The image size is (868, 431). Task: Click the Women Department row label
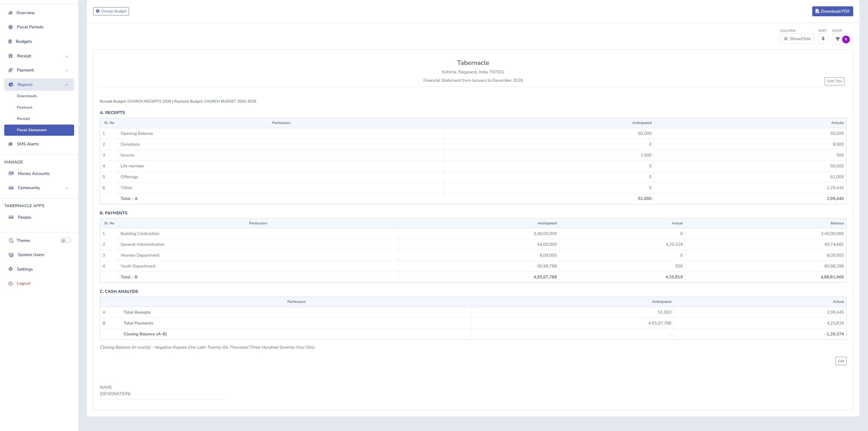tap(140, 255)
